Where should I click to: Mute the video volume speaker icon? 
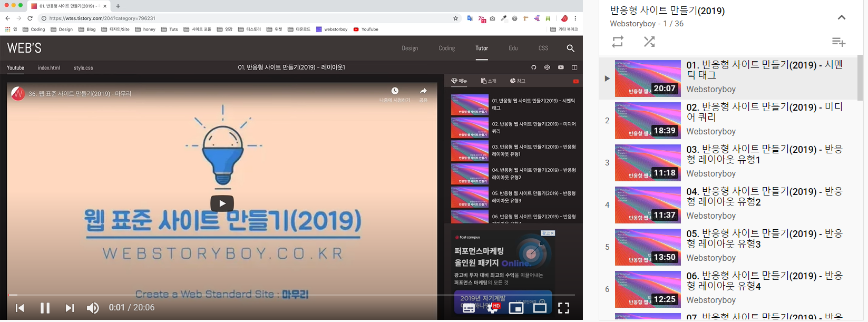93,308
